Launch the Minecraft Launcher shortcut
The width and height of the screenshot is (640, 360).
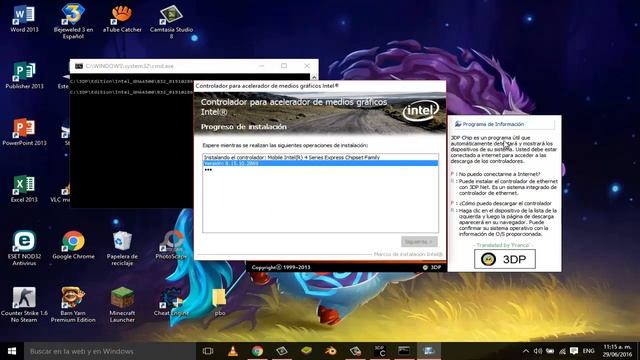pos(122,305)
